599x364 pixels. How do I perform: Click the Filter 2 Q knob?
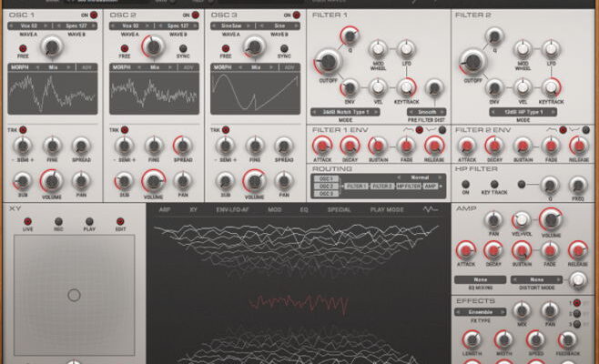point(494,36)
